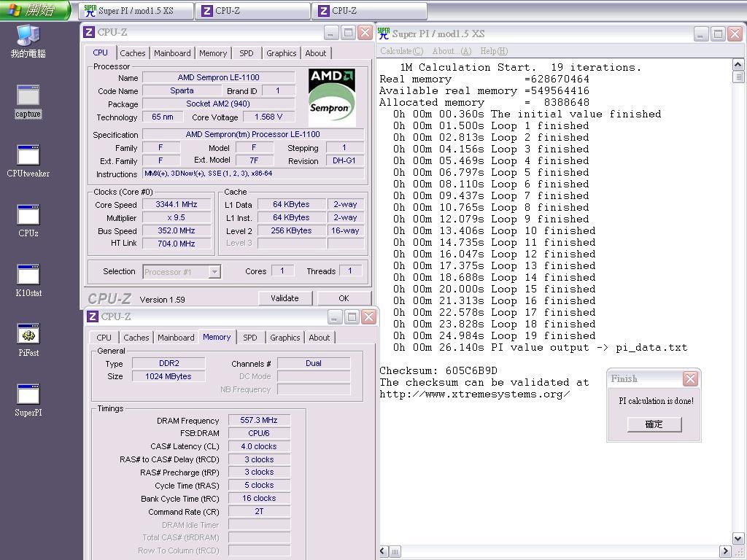747x560 pixels.
Task: Switch to Super PI taskbar entry
Action: click(x=136, y=11)
